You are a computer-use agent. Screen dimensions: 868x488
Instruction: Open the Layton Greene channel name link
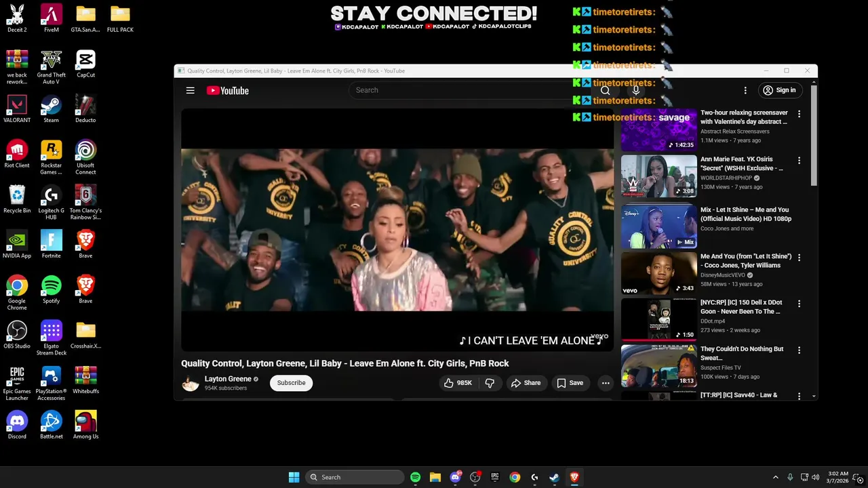[228, 379]
